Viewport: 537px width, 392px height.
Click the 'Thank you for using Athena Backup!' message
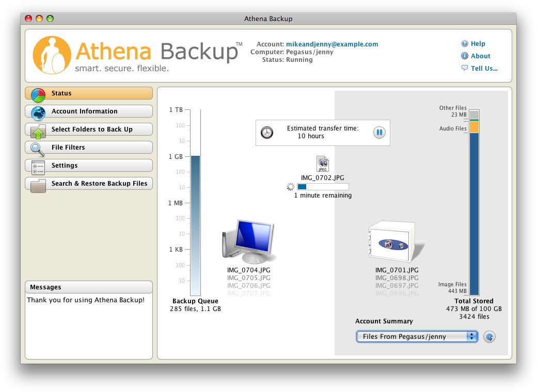(86, 300)
